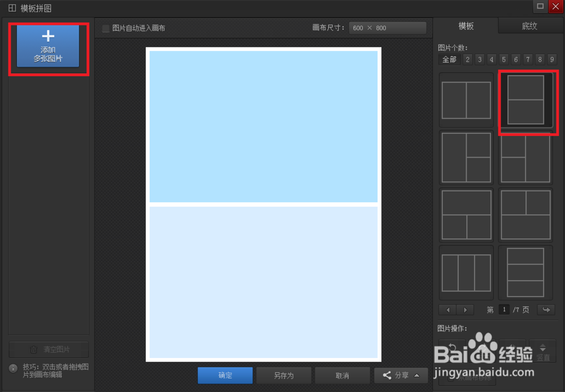The width and height of the screenshot is (565, 392).
Task: Select the lower light blue canvas slot
Action: [x=263, y=282]
